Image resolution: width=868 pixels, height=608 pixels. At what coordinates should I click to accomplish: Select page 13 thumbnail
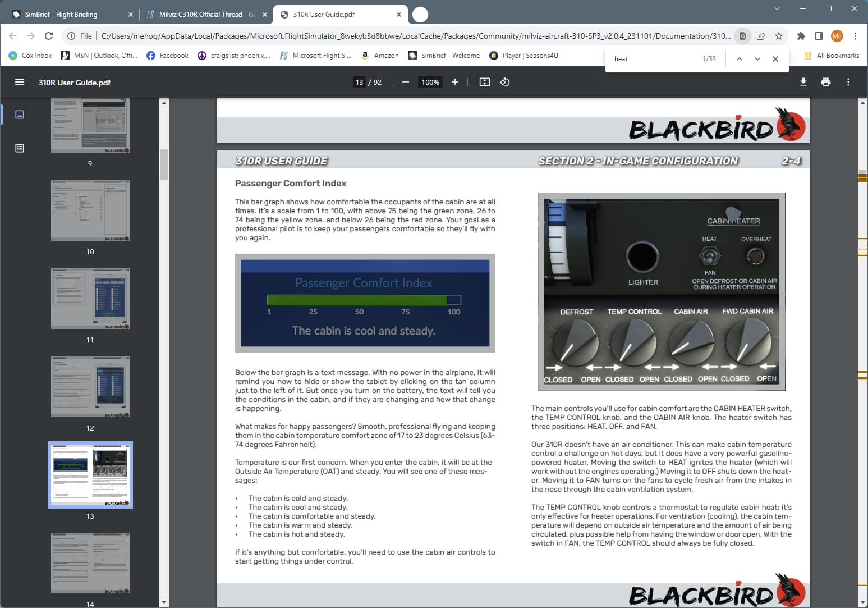90,475
